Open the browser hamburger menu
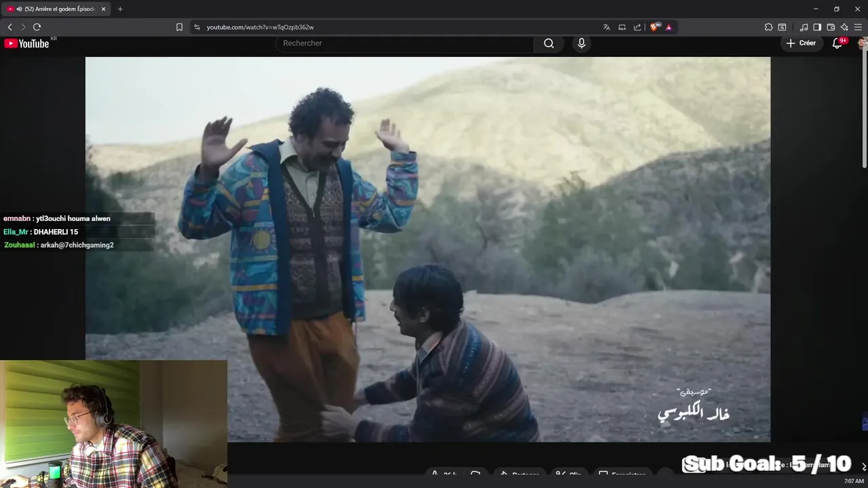The image size is (868, 488). pyautogui.click(x=859, y=27)
